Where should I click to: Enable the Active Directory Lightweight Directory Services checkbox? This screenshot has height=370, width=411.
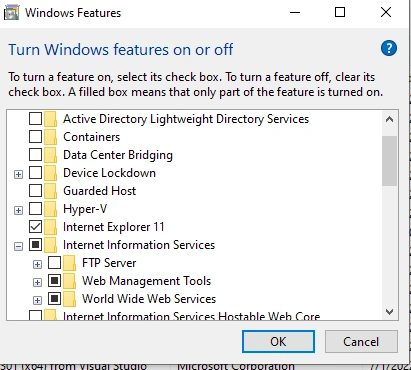[x=35, y=119]
